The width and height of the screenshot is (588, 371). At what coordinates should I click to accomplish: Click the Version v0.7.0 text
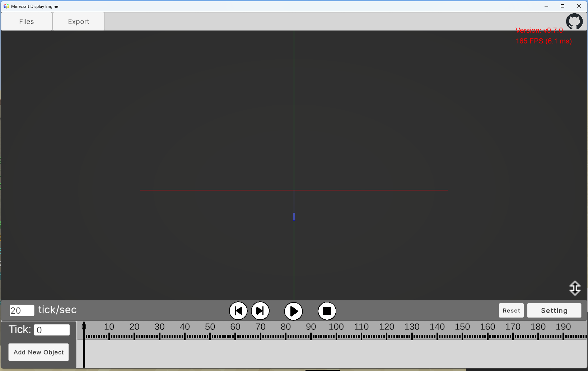(x=539, y=30)
